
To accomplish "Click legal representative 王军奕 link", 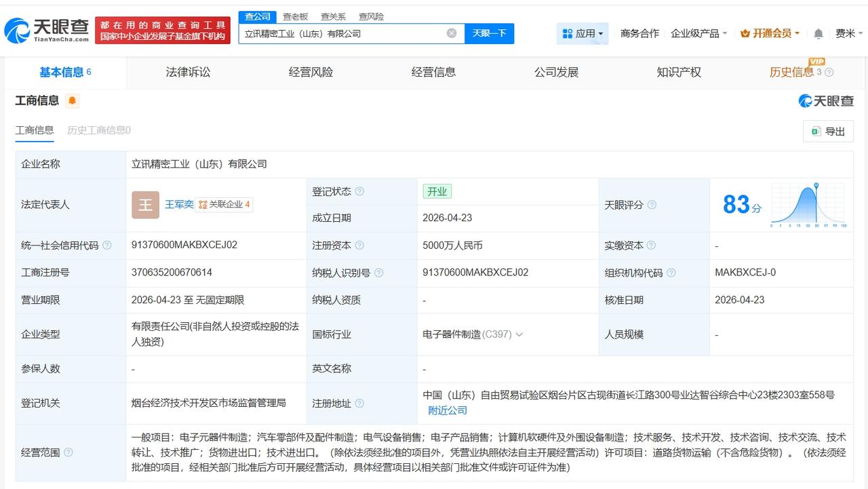I will (178, 204).
